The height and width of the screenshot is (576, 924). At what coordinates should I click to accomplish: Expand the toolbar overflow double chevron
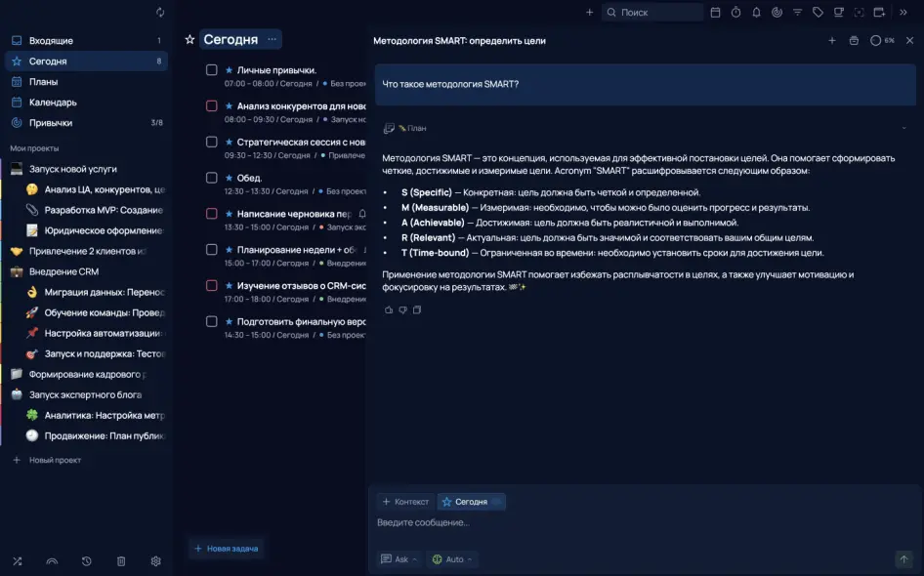coord(902,13)
